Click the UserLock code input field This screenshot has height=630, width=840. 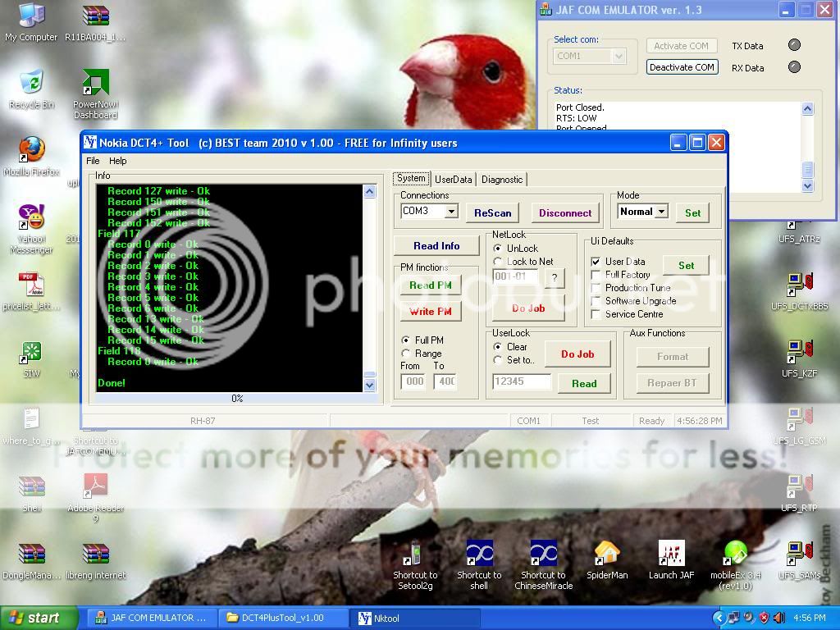click(522, 381)
